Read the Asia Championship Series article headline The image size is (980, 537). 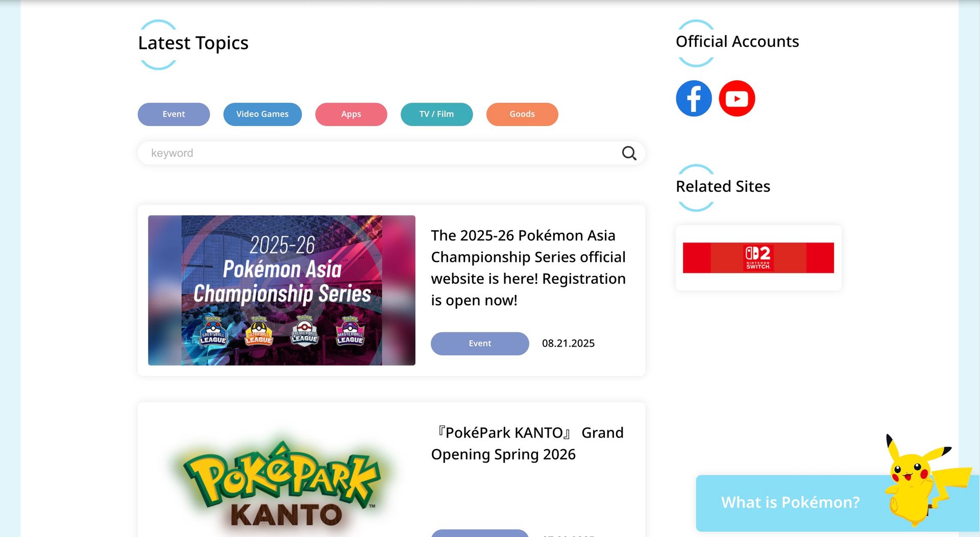click(528, 267)
